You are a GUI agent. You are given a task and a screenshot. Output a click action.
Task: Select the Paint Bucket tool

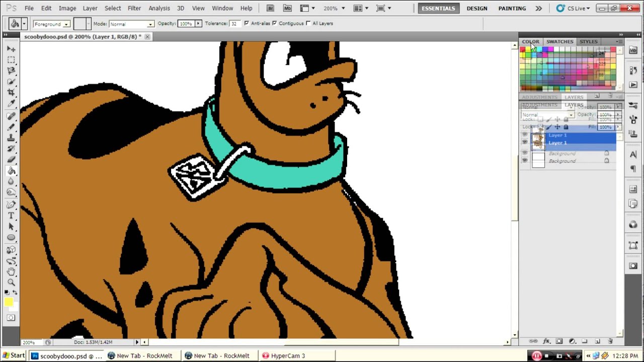tap(11, 171)
